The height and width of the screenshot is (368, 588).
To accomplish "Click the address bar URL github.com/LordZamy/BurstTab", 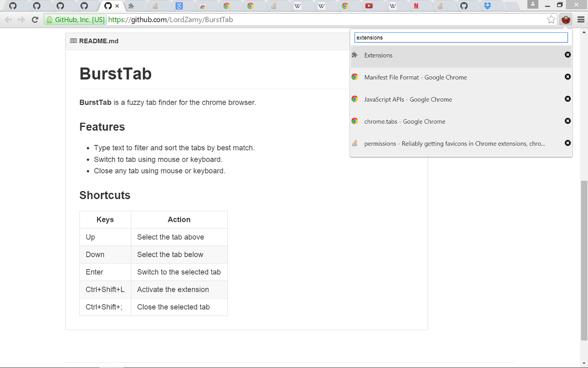I will (171, 20).
